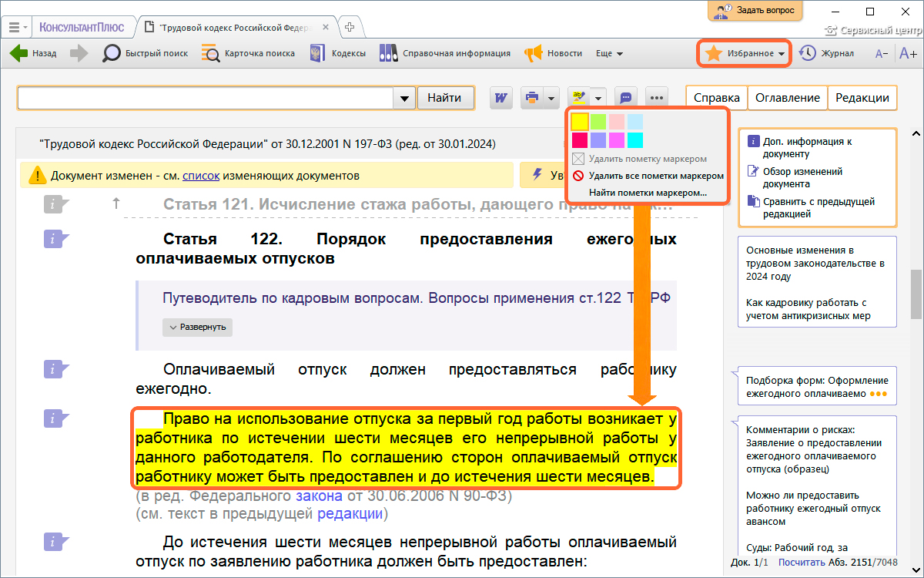Viewport: 924px width, 578px height.
Task: Pick the cyan marker color
Action: (x=635, y=139)
